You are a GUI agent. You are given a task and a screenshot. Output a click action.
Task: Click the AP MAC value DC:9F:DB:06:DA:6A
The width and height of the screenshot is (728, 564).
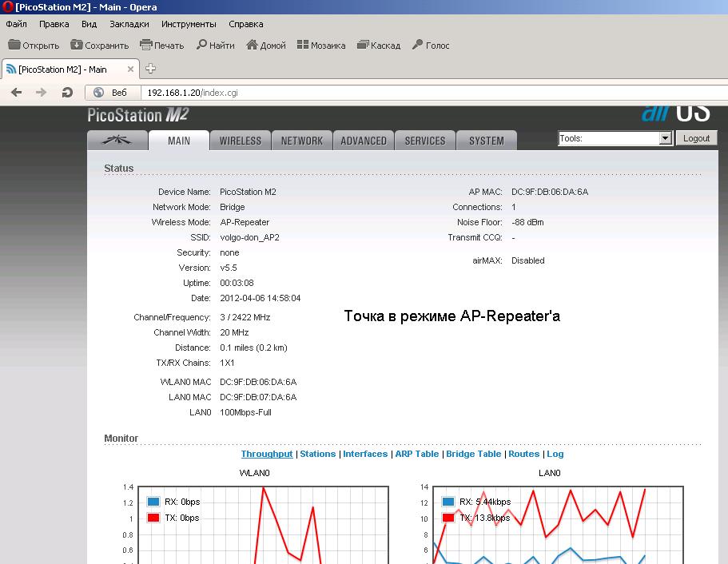click(550, 192)
